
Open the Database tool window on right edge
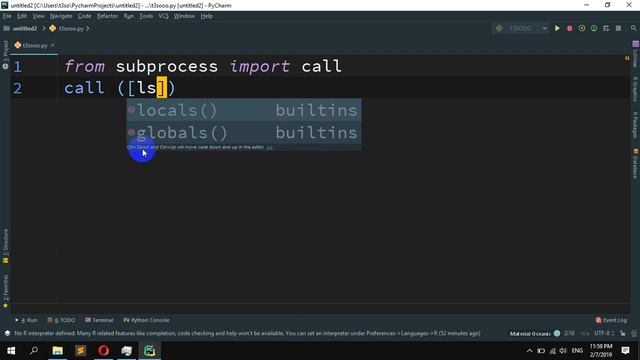pos(635,164)
